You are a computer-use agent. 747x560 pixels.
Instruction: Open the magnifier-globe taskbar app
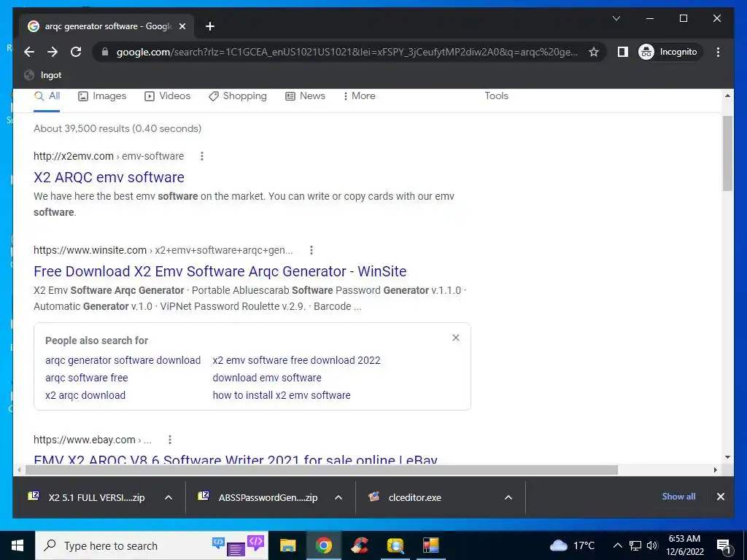click(x=395, y=545)
